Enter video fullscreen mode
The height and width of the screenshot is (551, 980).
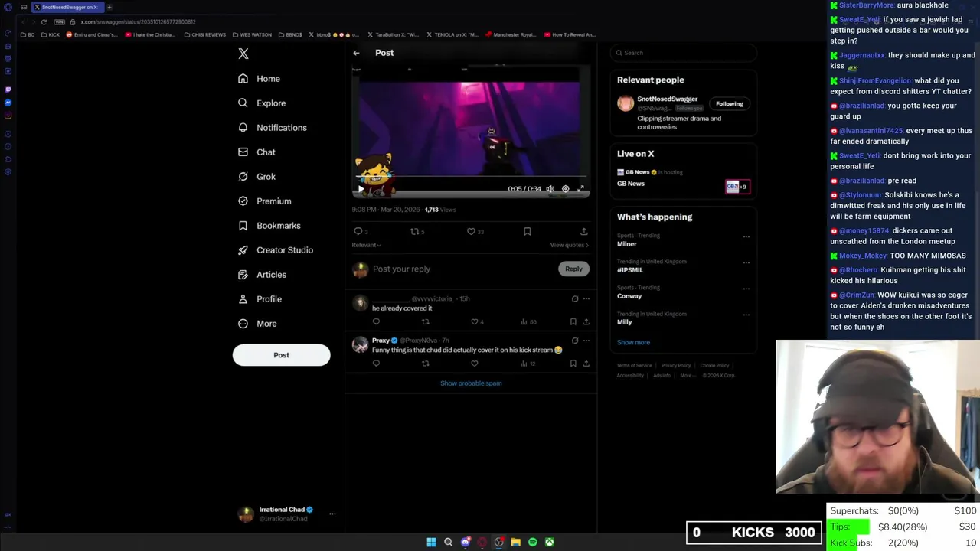tap(580, 189)
